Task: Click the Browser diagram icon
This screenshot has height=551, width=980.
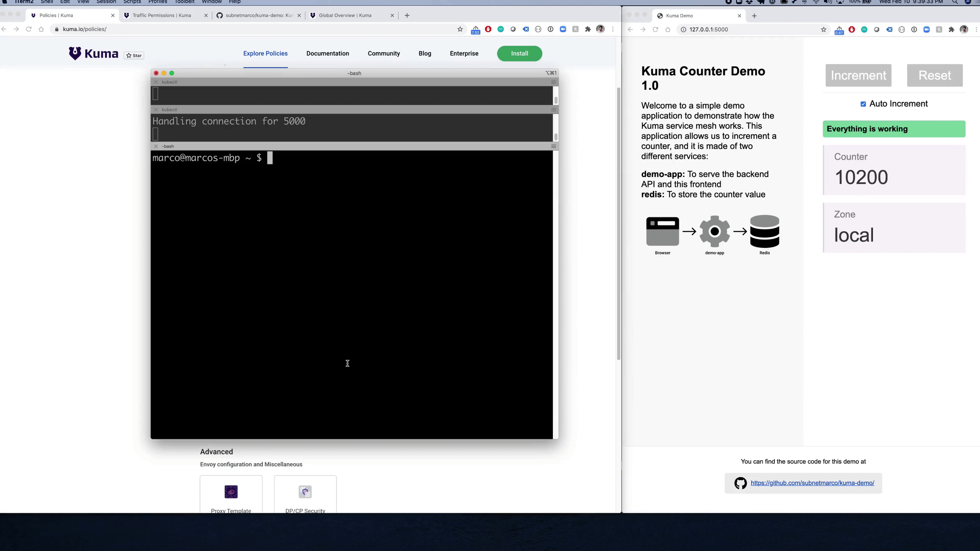Action: click(x=662, y=231)
